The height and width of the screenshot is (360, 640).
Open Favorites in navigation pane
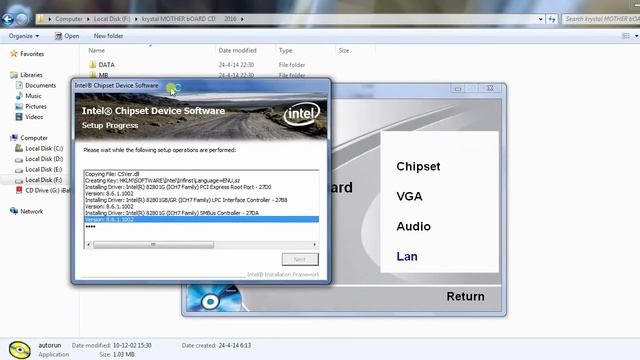tap(32, 53)
